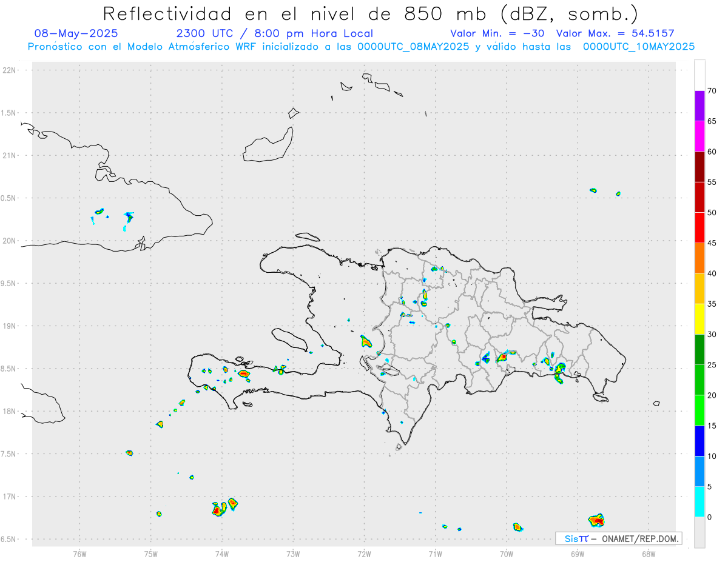Click the twin storm cells south of Haiti near 74W

tap(224, 507)
